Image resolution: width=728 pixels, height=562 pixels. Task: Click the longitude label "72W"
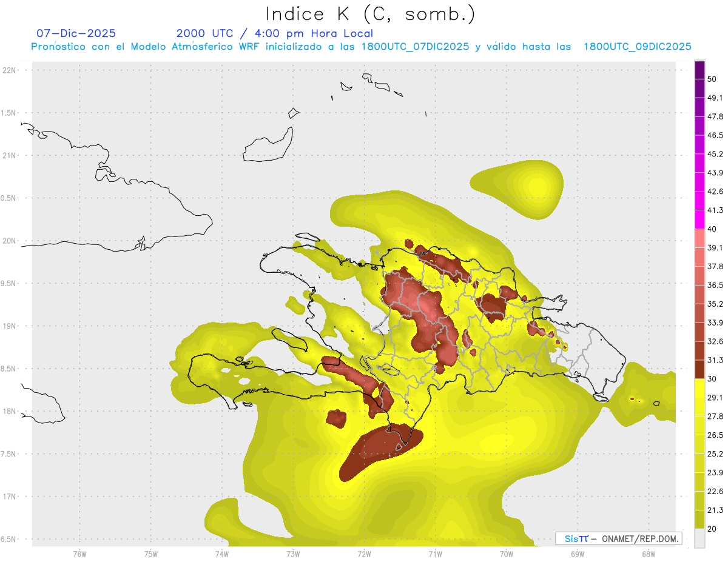[363, 554]
